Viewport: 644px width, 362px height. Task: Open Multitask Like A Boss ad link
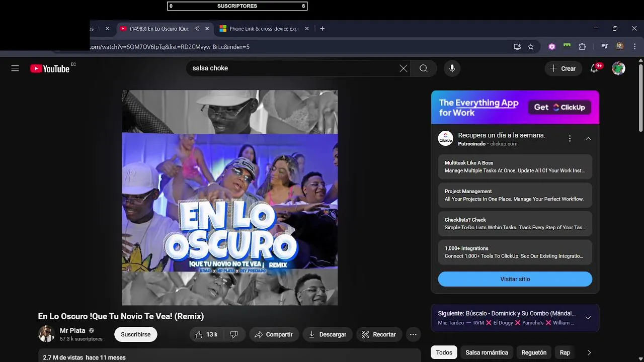[x=515, y=166]
